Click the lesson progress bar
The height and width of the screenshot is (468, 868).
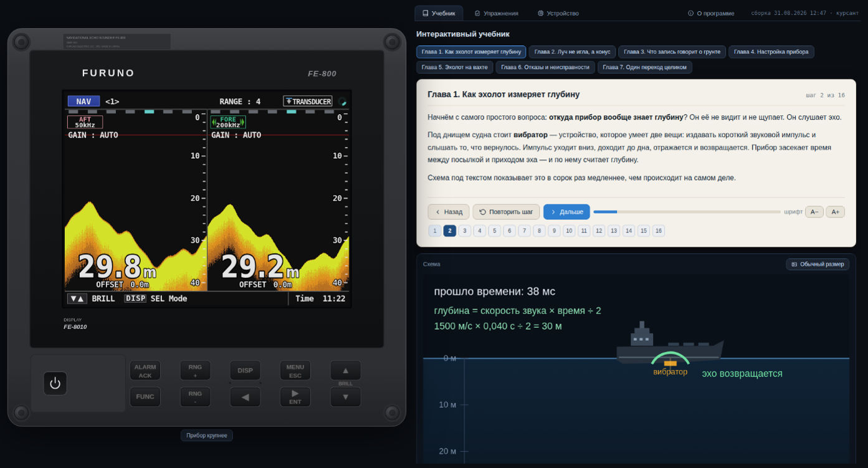coord(687,212)
